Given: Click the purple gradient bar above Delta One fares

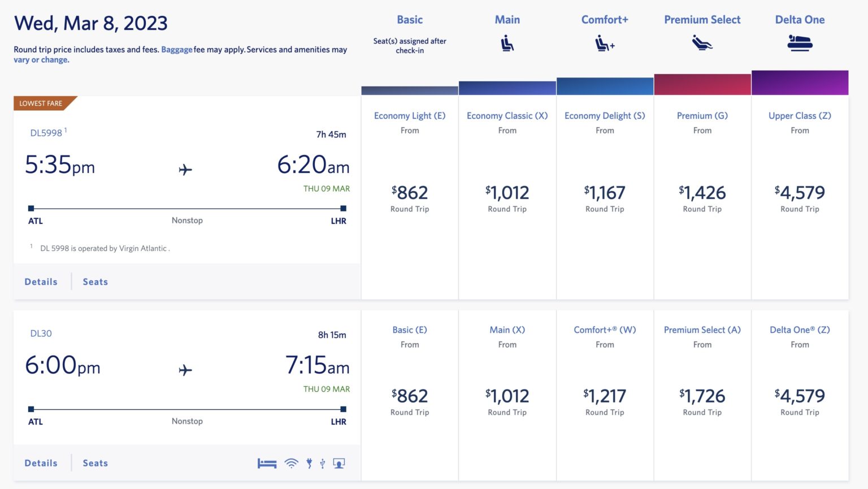Looking at the screenshot, I should click(800, 82).
